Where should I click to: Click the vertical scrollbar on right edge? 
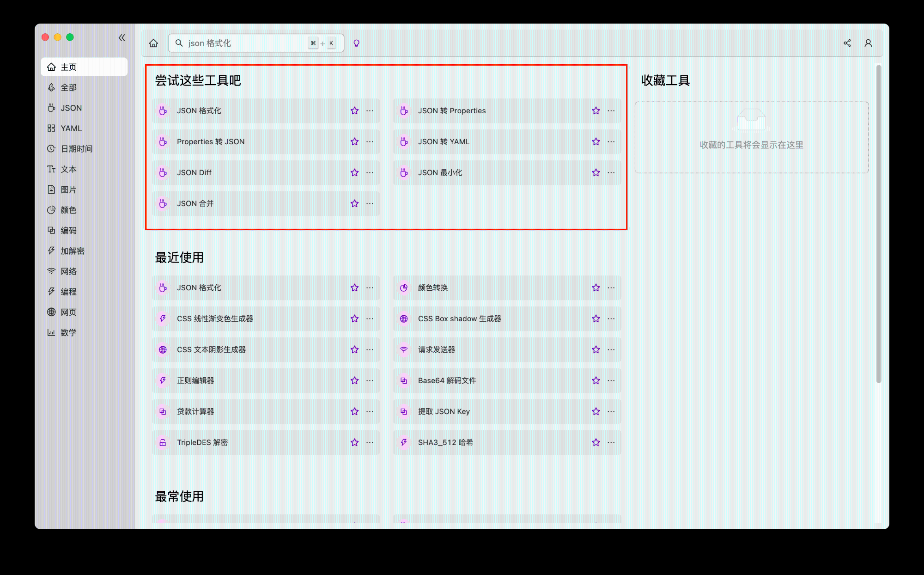pos(879,224)
